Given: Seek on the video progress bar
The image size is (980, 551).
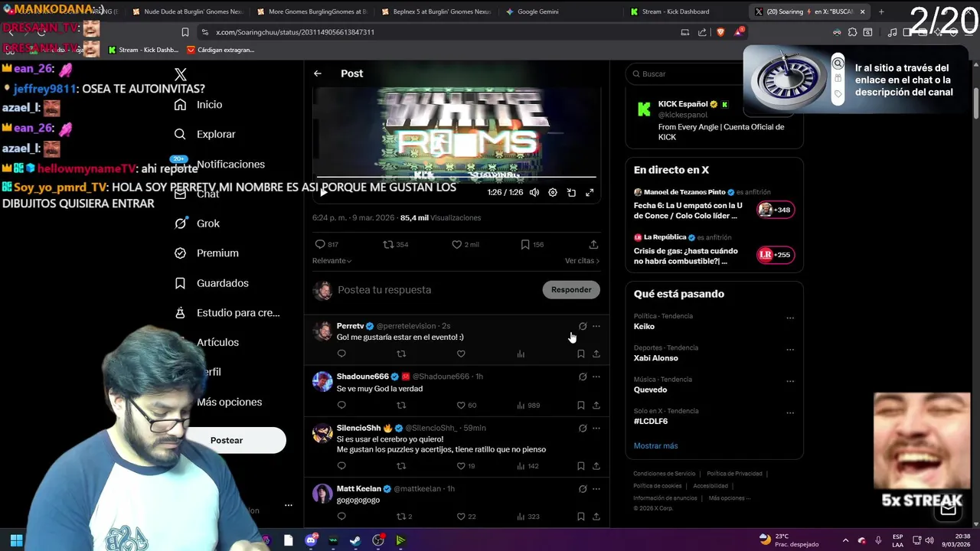Looking at the screenshot, I should click(456, 177).
